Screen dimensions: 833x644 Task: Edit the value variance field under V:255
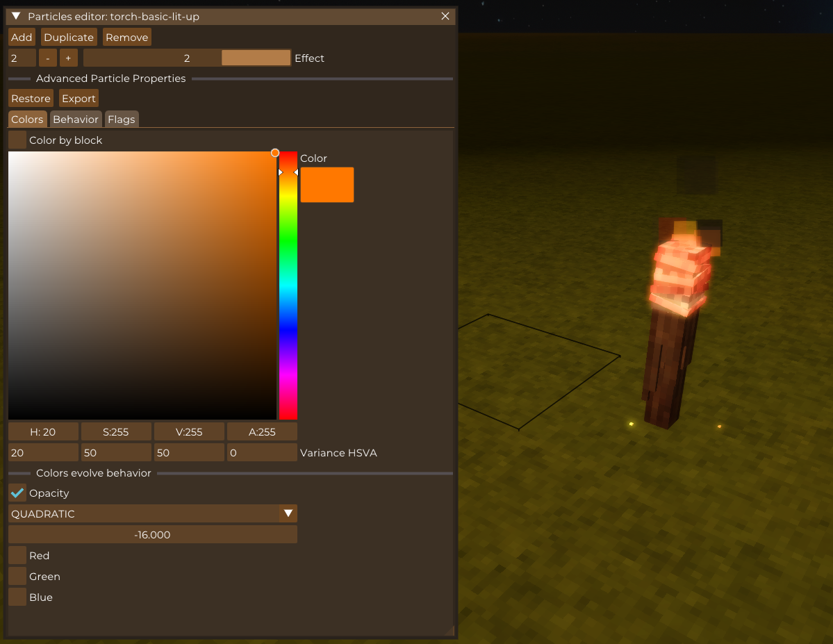(189, 452)
